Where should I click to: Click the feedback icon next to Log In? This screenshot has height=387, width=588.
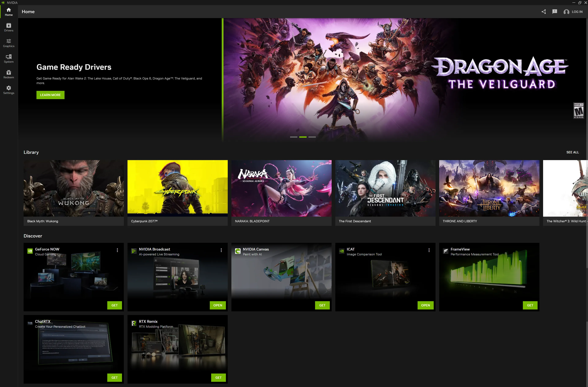click(555, 11)
